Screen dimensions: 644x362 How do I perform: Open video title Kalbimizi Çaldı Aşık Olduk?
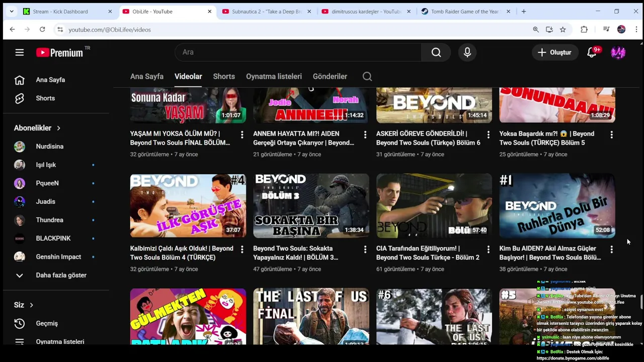coord(182,253)
